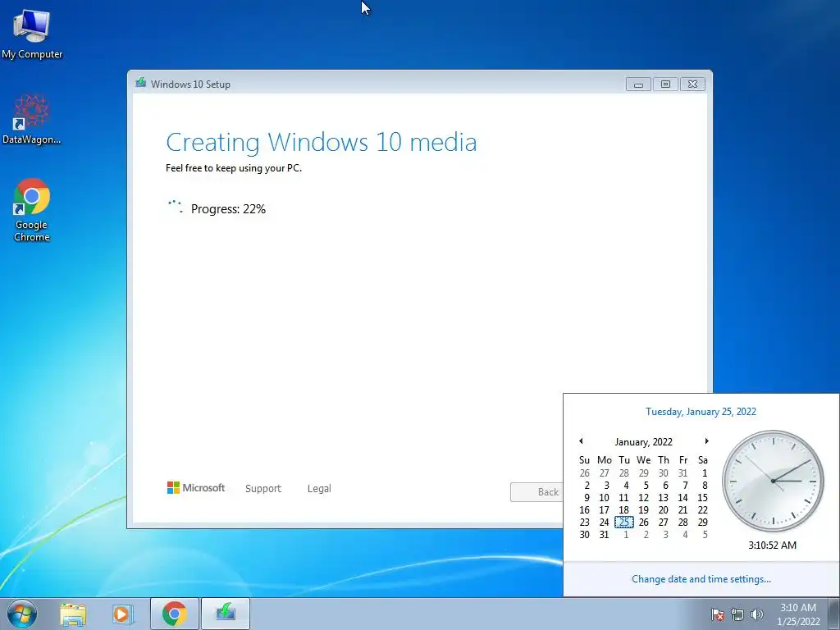Select January 29 in the calendar
Viewport: 840px width, 630px height.
pyautogui.click(x=703, y=523)
